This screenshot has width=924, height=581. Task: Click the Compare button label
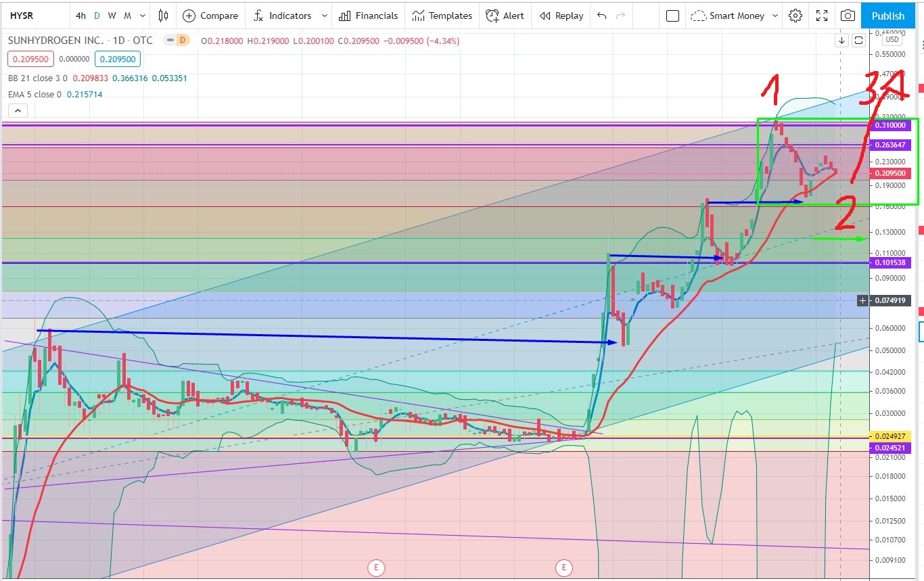219,16
